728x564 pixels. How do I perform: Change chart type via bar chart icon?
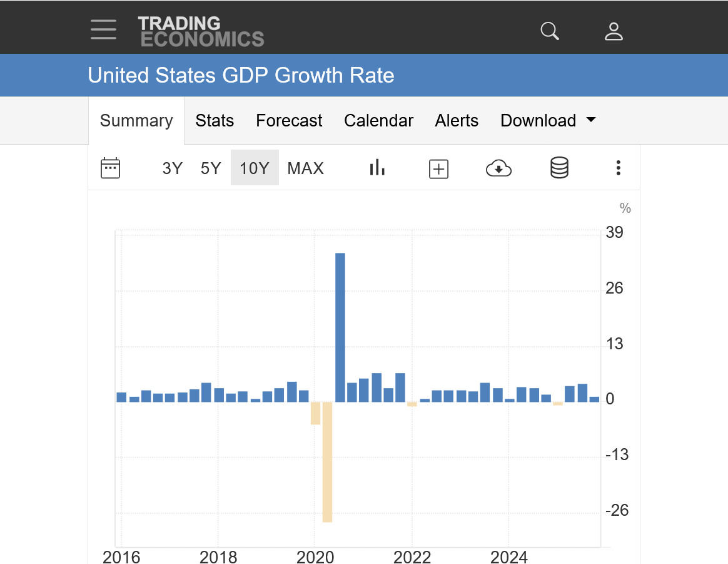point(377,168)
